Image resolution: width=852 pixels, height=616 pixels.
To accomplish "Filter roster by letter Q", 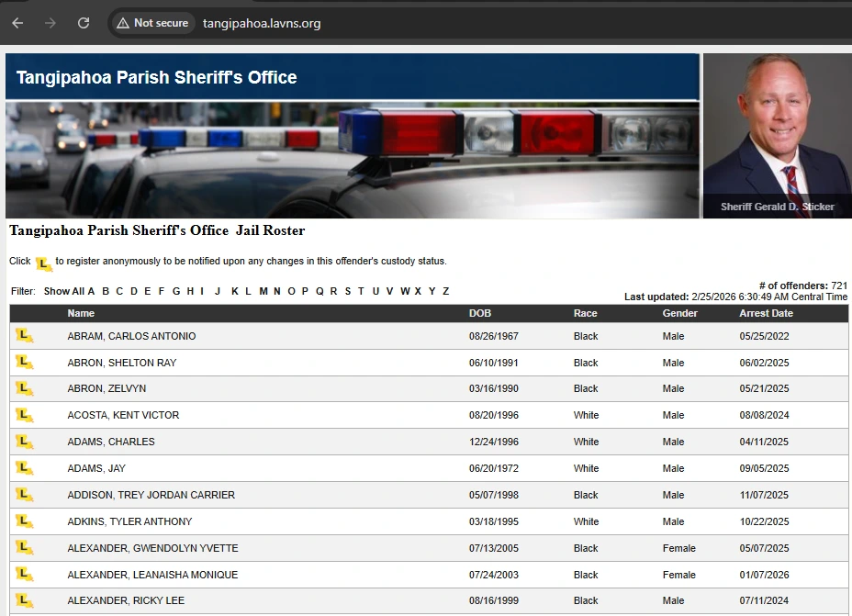I will pos(319,291).
